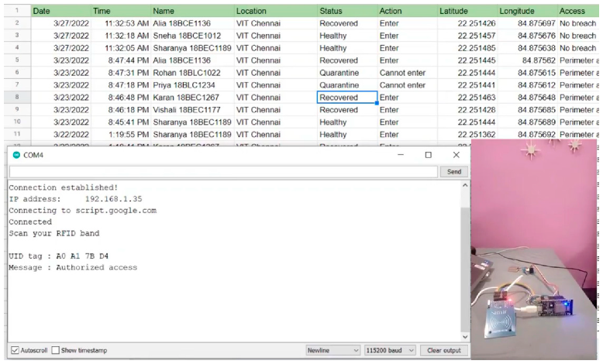The width and height of the screenshot is (603, 364).
Task: Click the Arduino icon in COM4 title bar
Action: [x=16, y=155]
